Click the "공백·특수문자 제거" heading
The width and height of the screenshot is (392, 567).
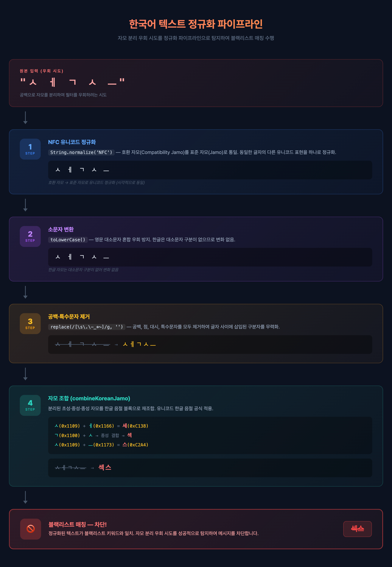69,317
